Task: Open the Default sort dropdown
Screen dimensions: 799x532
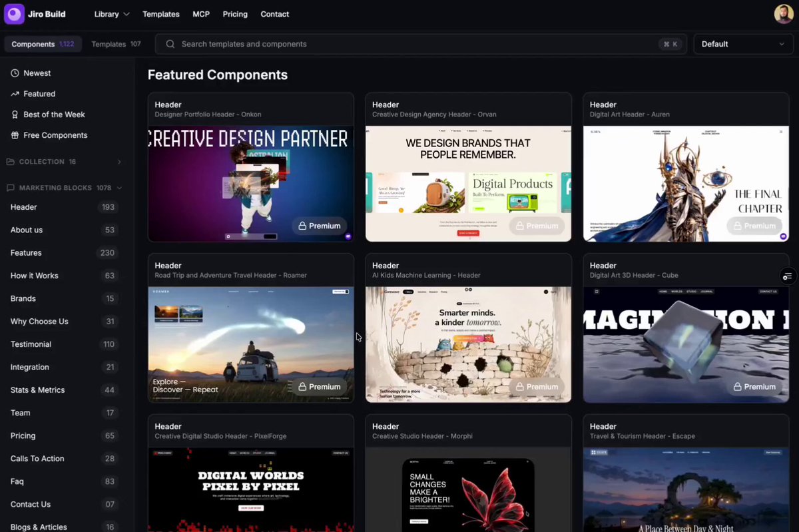Action: 742,44
